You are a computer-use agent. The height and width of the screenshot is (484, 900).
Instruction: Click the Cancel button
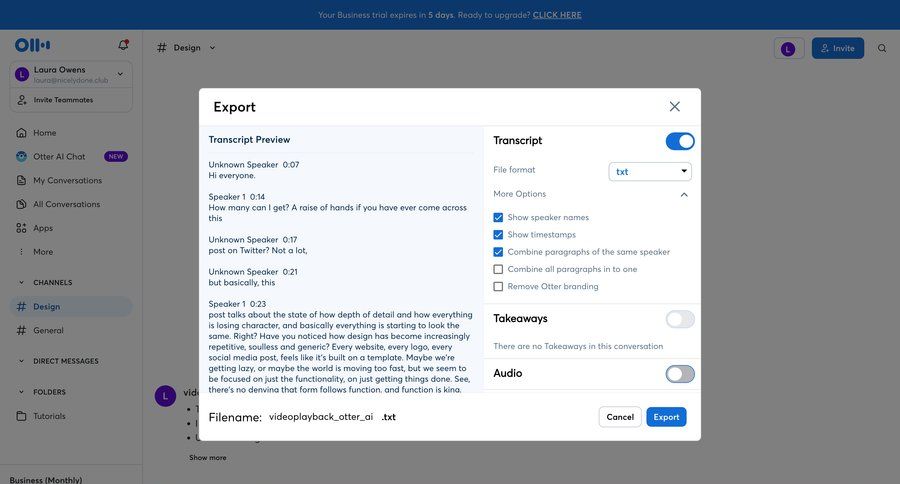point(620,417)
